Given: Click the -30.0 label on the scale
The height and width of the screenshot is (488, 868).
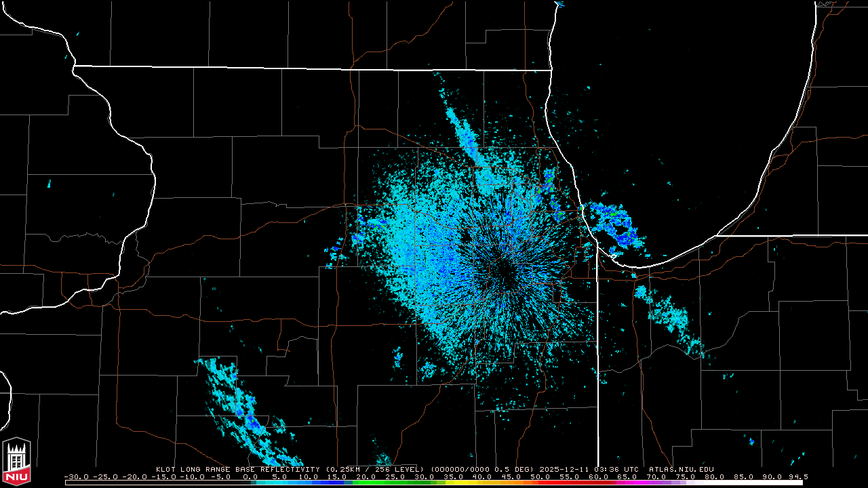Looking at the screenshot, I should [x=76, y=476].
